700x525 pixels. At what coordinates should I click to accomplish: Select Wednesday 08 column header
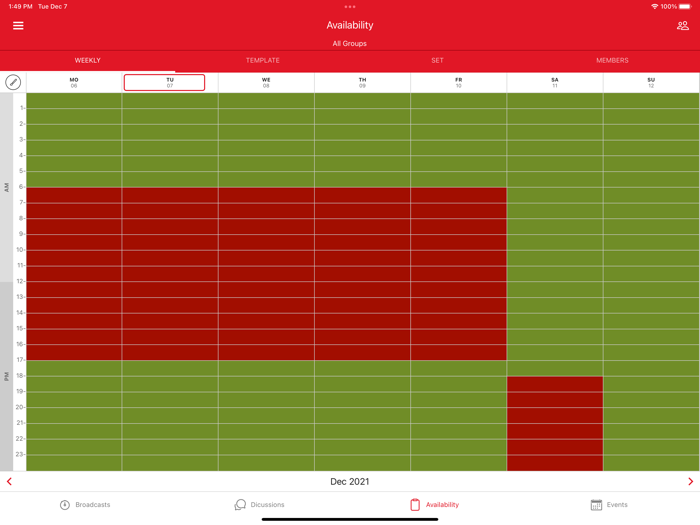point(266,83)
